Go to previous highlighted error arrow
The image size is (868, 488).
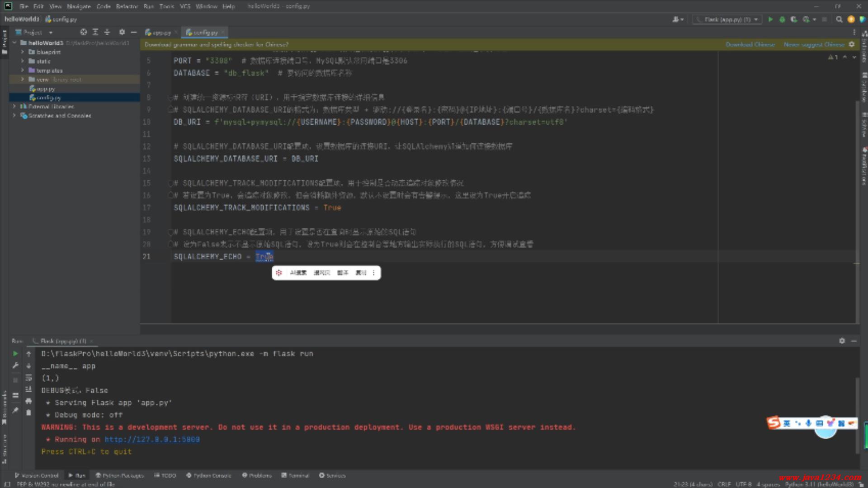[x=844, y=57]
